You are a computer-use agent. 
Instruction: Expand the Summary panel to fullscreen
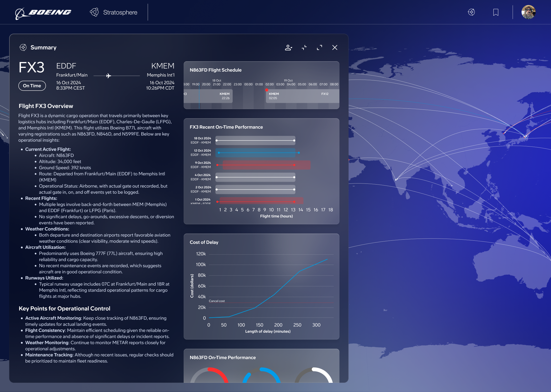click(x=319, y=47)
